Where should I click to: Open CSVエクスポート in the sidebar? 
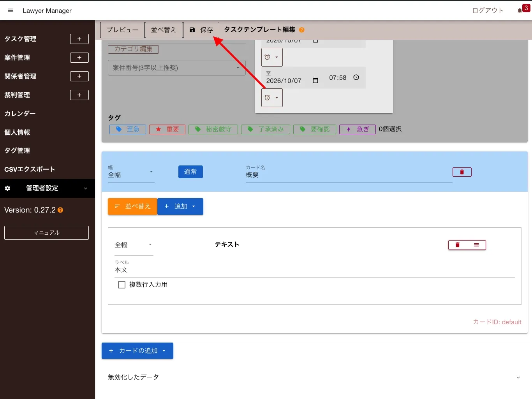[30, 169]
